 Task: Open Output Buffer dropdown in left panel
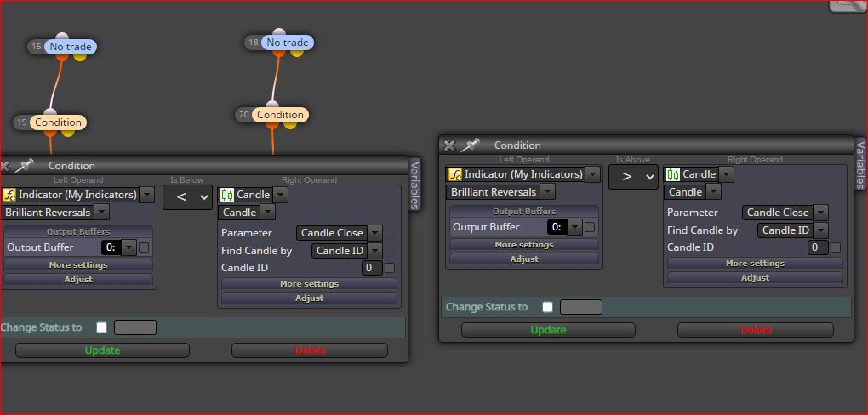pyautogui.click(x=129, y=247)
